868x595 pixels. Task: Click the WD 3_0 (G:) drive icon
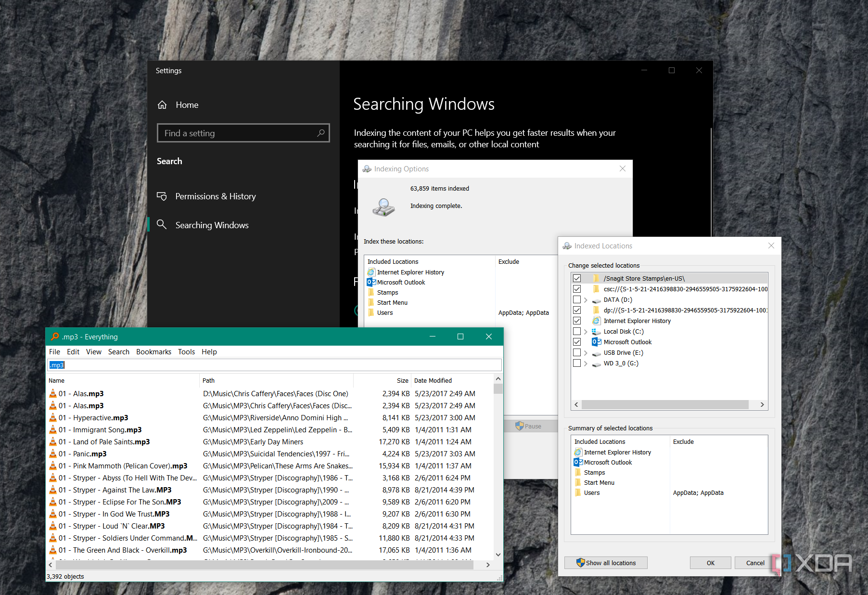(596, 363)
